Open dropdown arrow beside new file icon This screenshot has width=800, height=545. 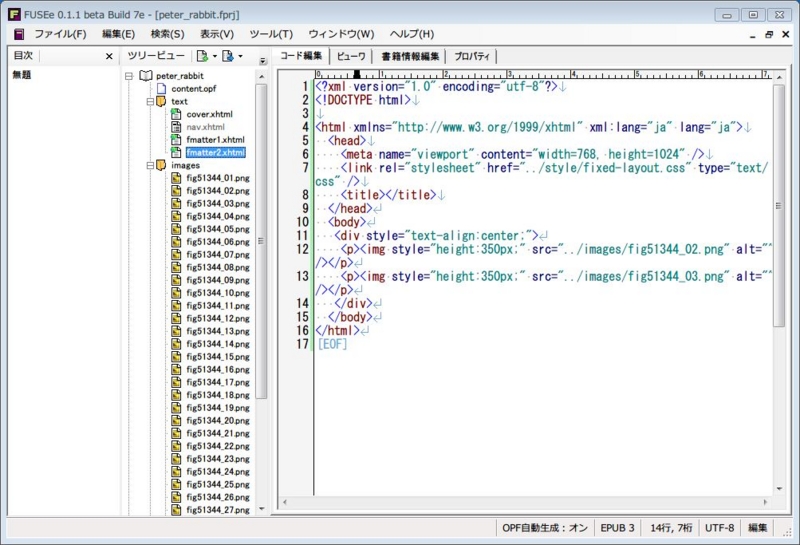point(215,56)
